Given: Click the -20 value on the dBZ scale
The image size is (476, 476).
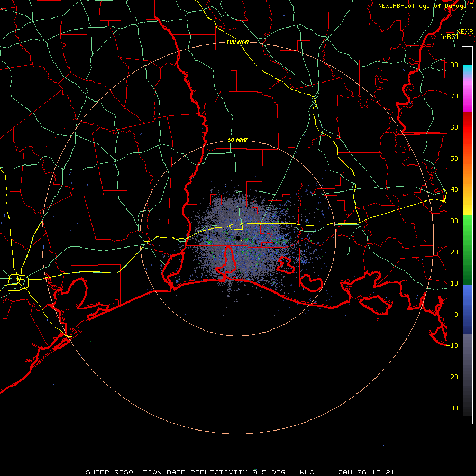Looking at the screenshot, I should coord(452,377).
